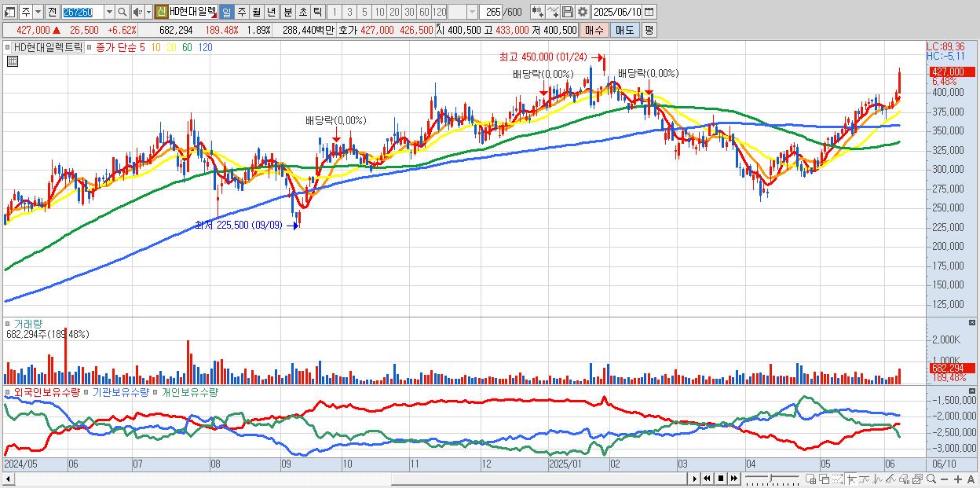Click the 개인보유수량 legend label
This screenshot has width=980, height=488.
(x=189, y=391)
